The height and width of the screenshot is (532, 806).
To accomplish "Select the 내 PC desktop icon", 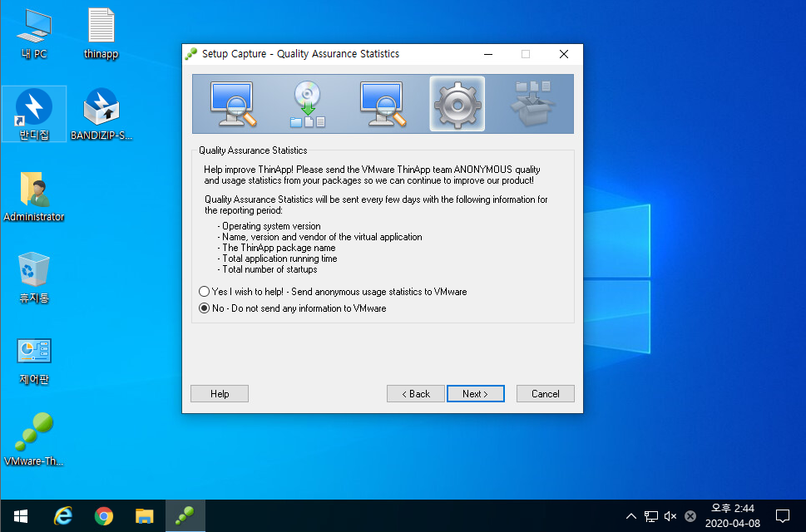I will click(34, 34).
